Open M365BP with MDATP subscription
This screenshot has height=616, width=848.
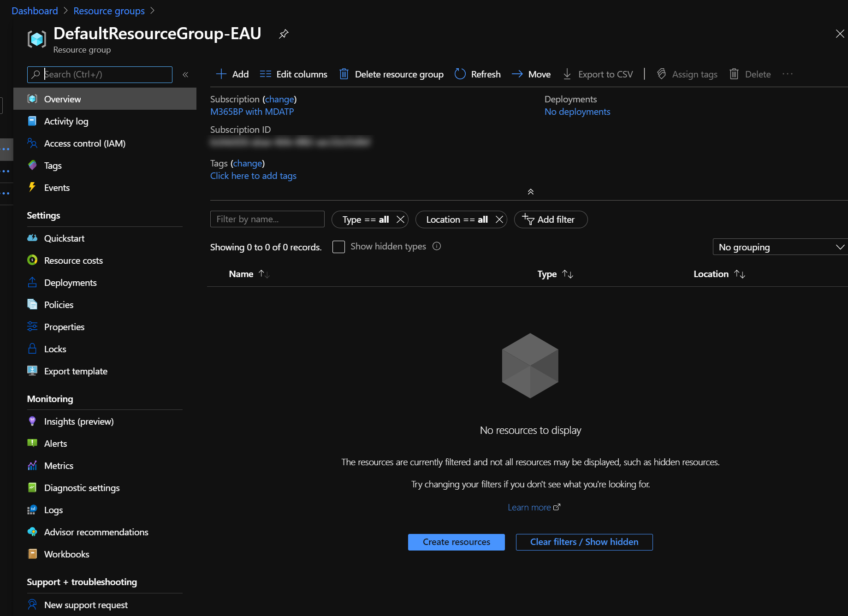pyautogui.click(x=252, y=112)
